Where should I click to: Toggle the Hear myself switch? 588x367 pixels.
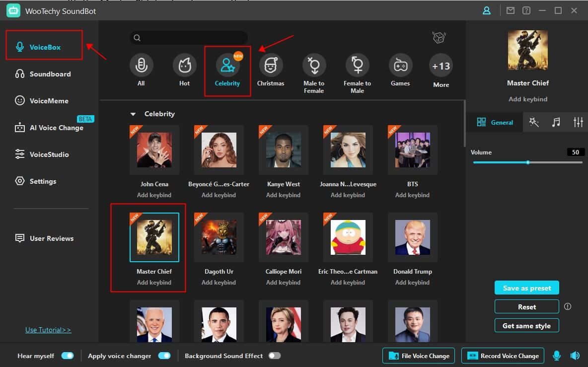(x=67, y=356)
